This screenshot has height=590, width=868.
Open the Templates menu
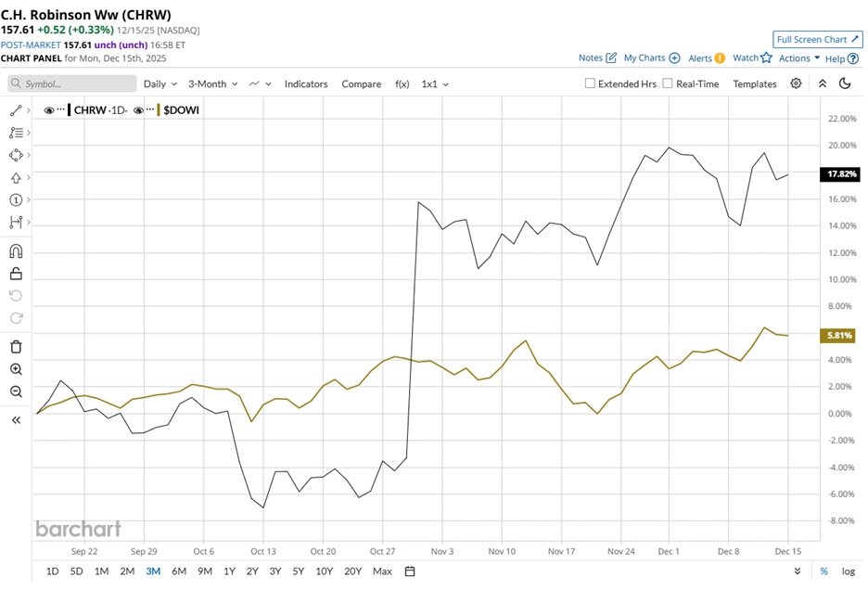tap(755, 83)
